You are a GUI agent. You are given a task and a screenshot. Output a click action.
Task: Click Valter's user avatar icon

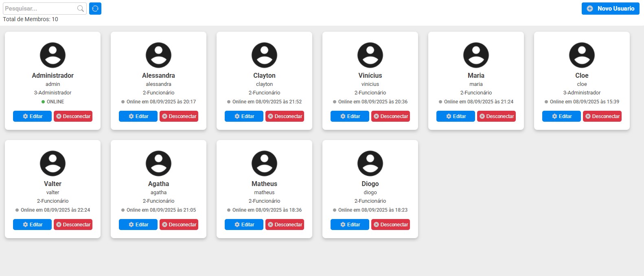pyautogui.click(x=53, y=163)
